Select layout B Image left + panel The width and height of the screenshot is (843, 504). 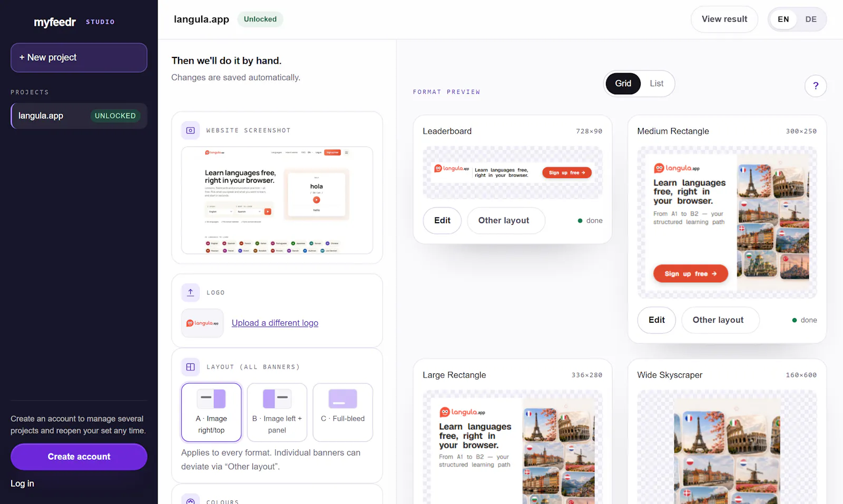[x=277, y=412]
